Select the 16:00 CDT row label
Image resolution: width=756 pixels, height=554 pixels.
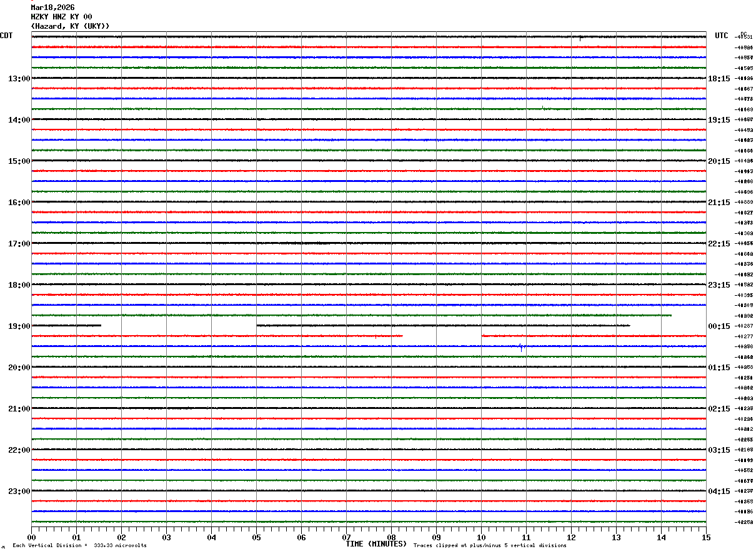(x=19, y=203)
